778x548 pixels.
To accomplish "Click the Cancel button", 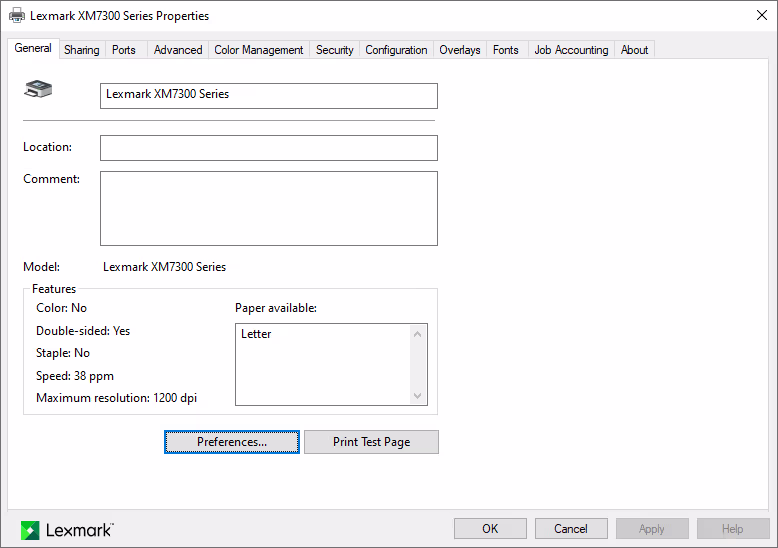I will point(571,529).
